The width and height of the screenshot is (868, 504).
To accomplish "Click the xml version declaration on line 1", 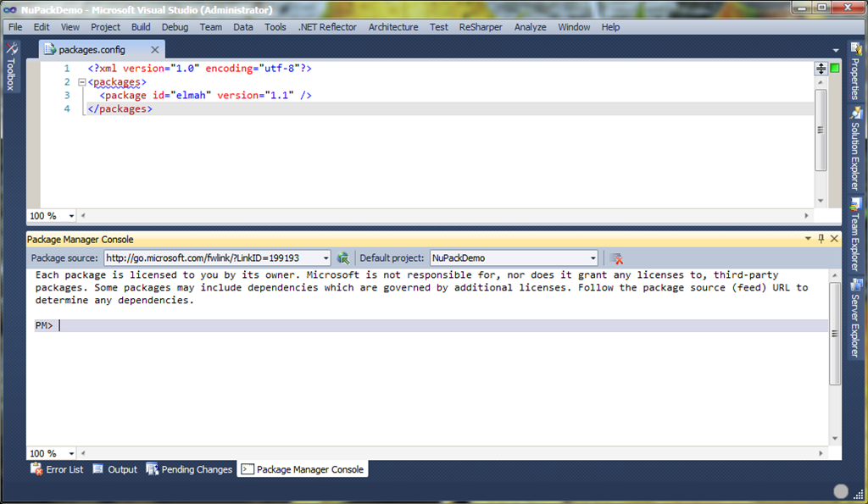I will tap(200, 69).
